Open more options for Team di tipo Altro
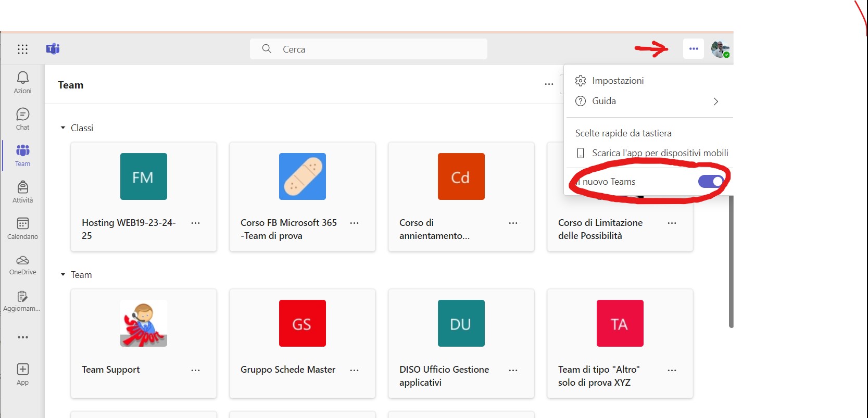Screen dimensions: 868x418 tap(672, 370)
